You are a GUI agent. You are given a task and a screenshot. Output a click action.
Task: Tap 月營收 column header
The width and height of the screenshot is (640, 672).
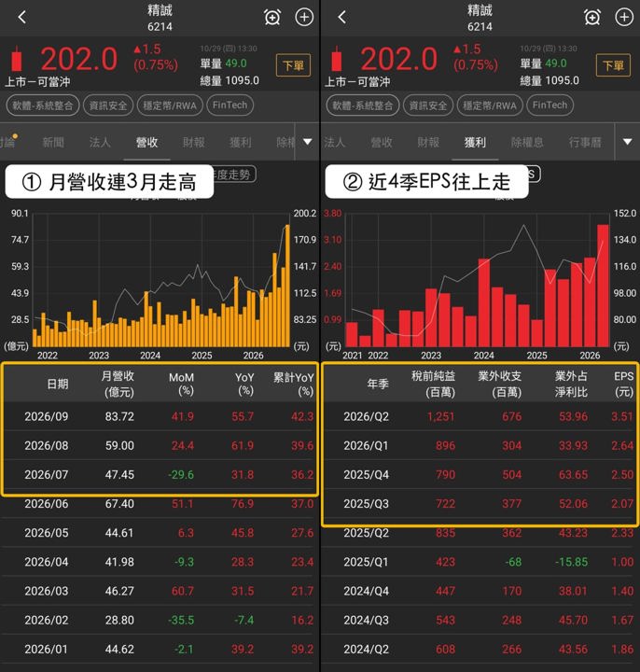click(118, 384)
